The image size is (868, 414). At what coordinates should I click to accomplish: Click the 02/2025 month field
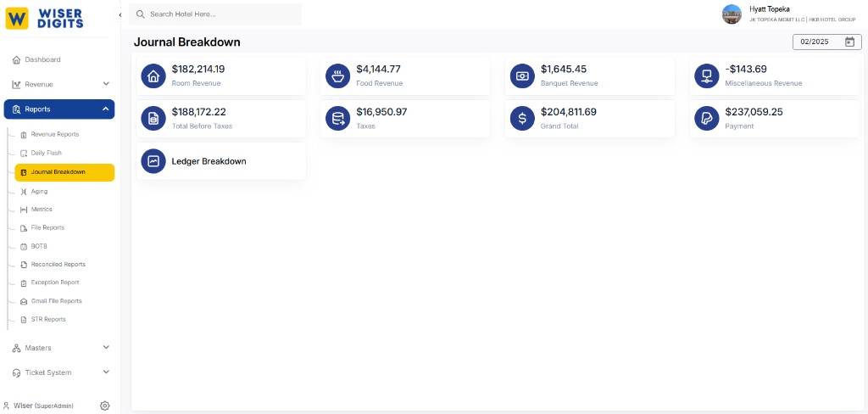click(x=827, y=42)
